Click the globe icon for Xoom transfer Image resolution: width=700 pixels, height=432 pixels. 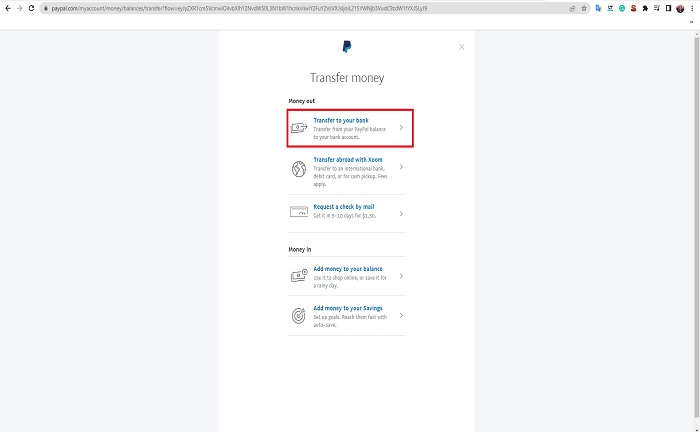tap(299, 169)
